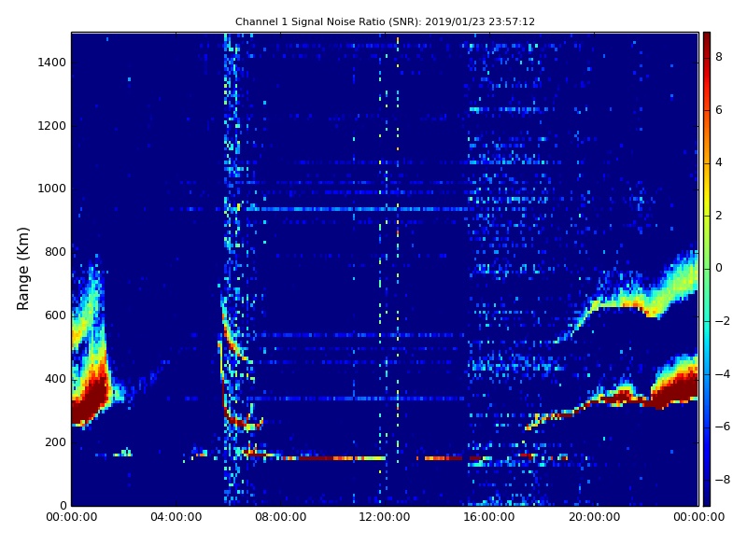Click the 1400 range tick label

coord(52,63)
